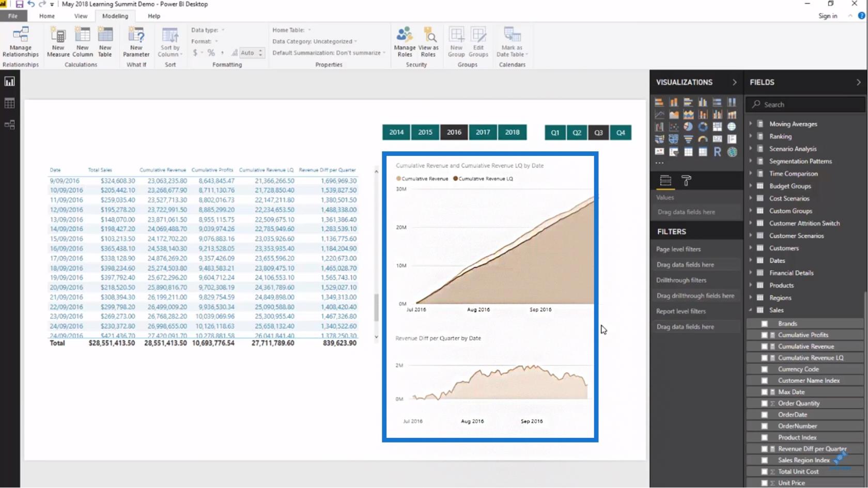This screenshot has width=868, height=488.
Task: Check the Cumulative Profits field checkbox
Action: click(x=765, y=335)
